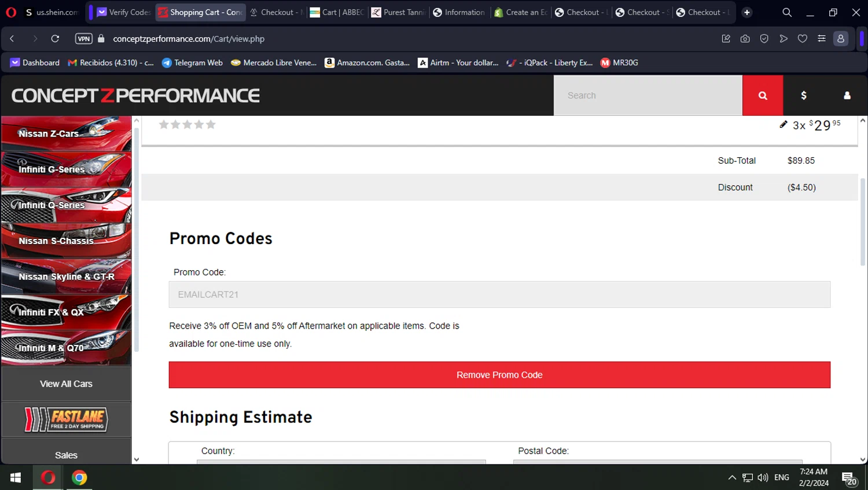Image resolution: width=868 pixels, height=490 pixels.
Task: Open the user account icon in header
Action: tap(847, 95)
